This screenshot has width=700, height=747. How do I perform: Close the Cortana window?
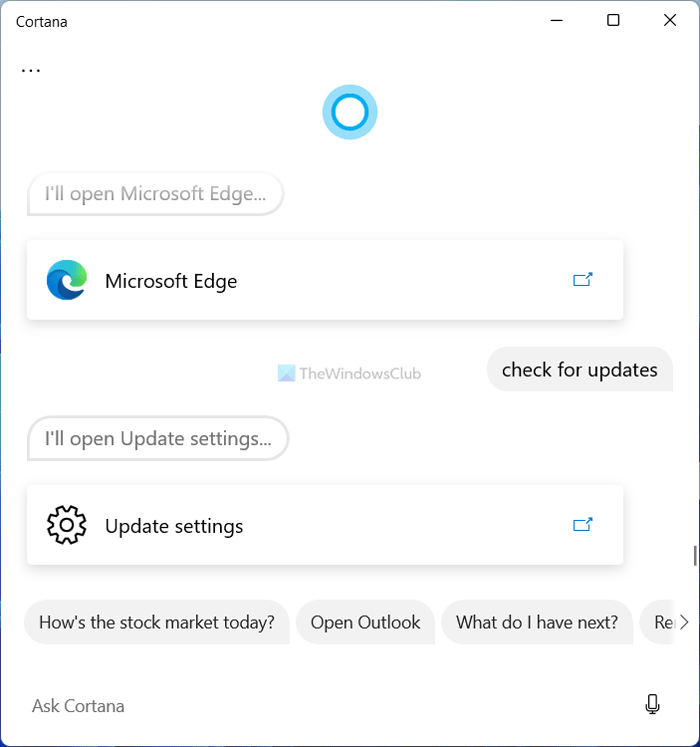coord(669,20)
